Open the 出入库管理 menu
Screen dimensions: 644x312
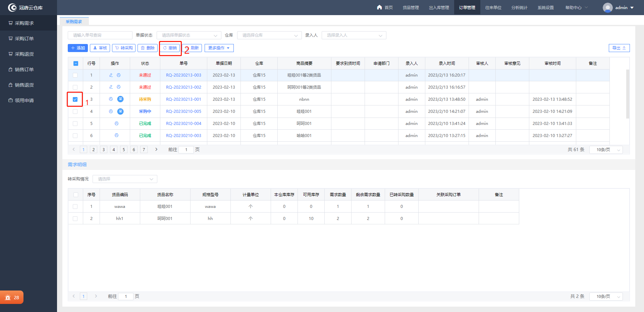[x=439, y=7]
